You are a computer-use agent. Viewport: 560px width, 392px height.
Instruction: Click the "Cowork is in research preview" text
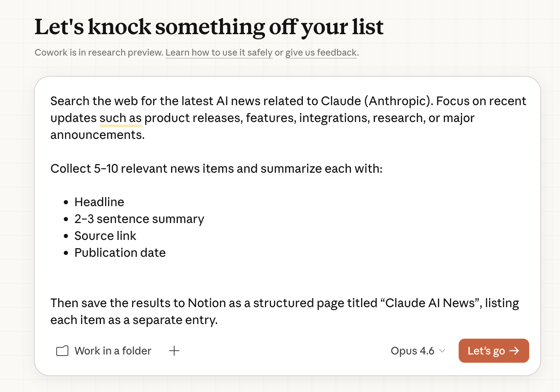coord(99,53)
